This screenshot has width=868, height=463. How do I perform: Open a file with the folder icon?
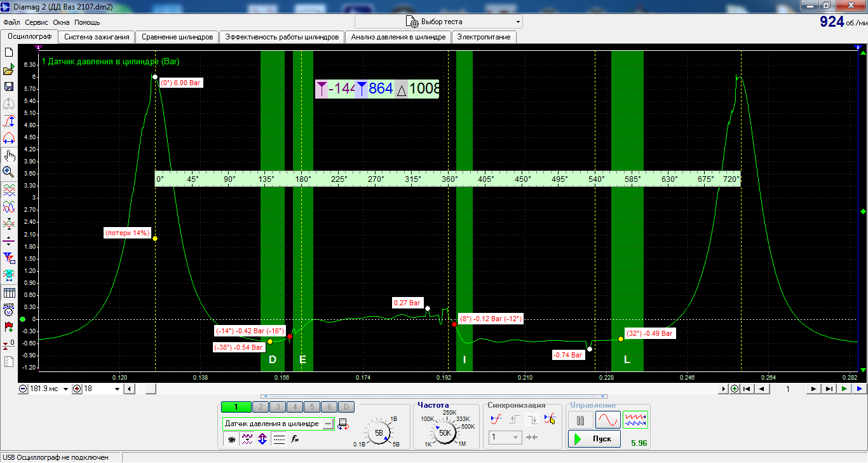pyautogui.click(x=9, y=70)
